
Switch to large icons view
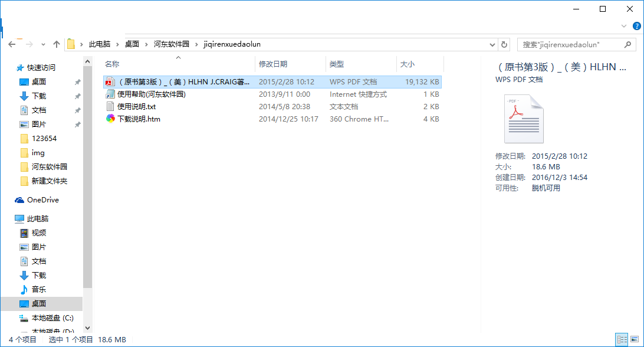coord(635,339)
